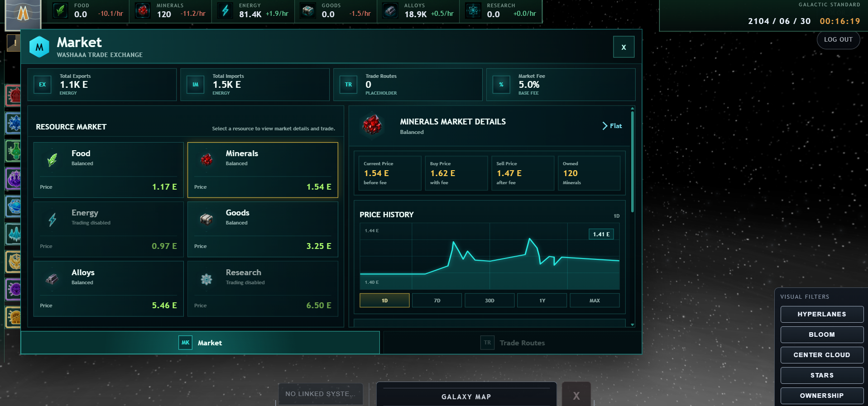Click the Energy lightning icon in top bar
Viewport: 868px width, 406px height.
[x=225, y=10]
